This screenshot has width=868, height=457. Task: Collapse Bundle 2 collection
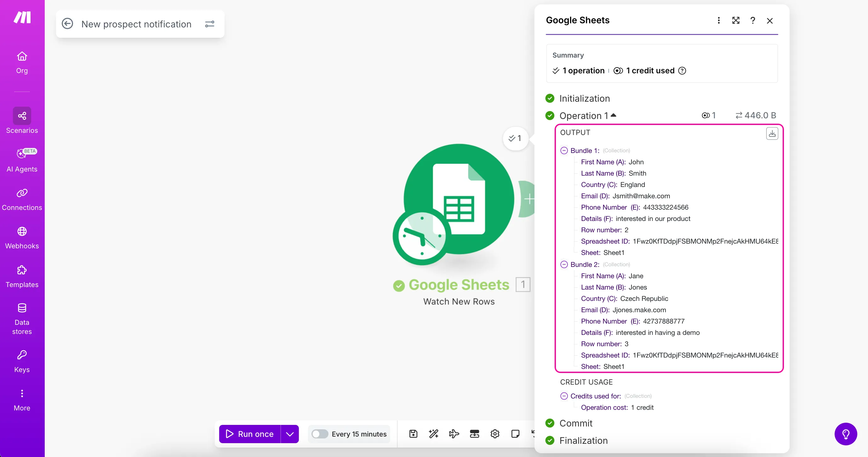point(564,264)
